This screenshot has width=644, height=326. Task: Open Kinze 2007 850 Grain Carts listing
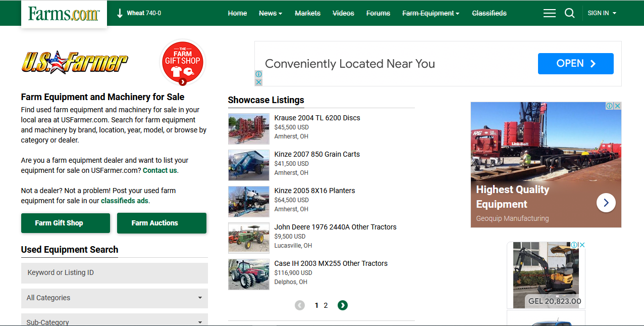coord(317,154)
